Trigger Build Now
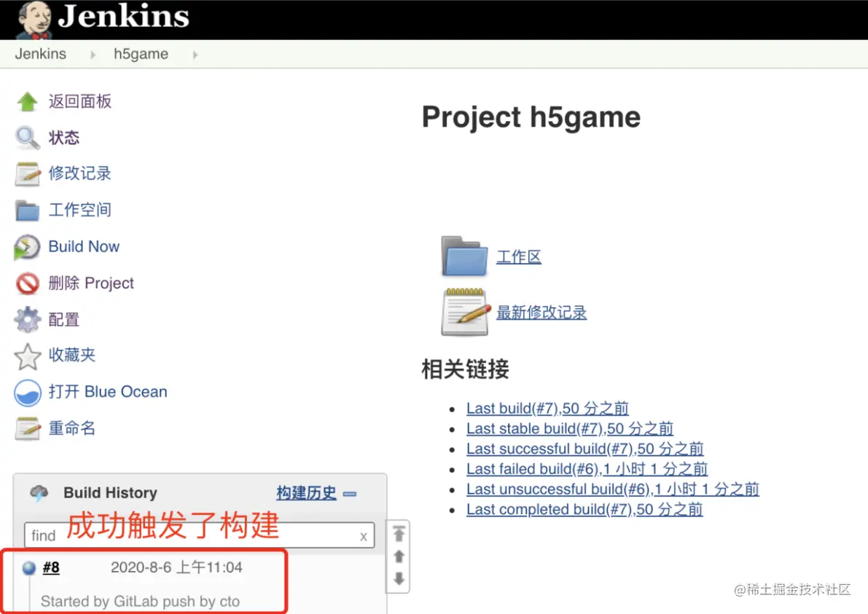868x614 pixels. pyautogui.click(x=84, y=247)
